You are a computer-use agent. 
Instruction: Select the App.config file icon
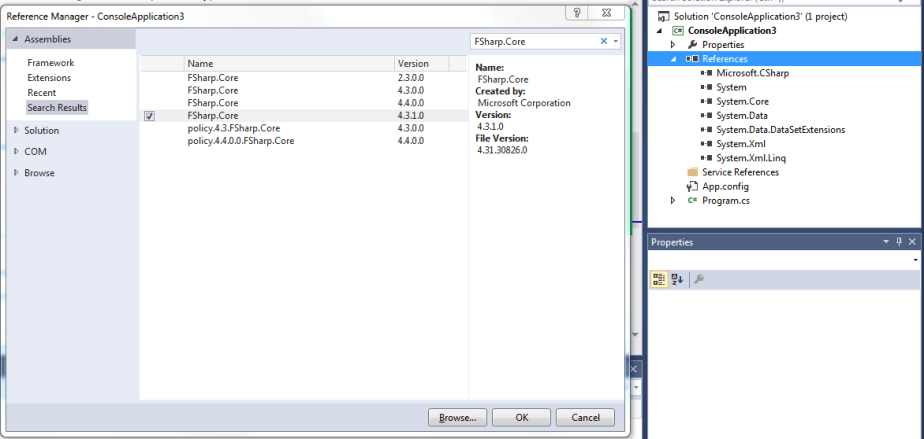[692, 186]
